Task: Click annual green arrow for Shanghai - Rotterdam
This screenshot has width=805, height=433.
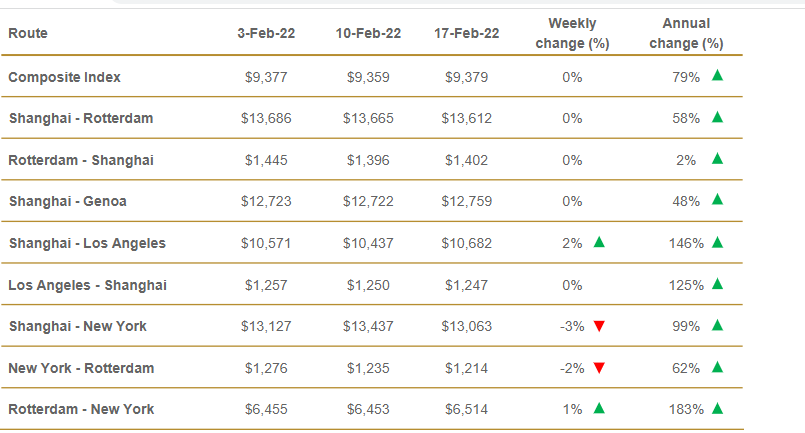Action: point(717,118)
